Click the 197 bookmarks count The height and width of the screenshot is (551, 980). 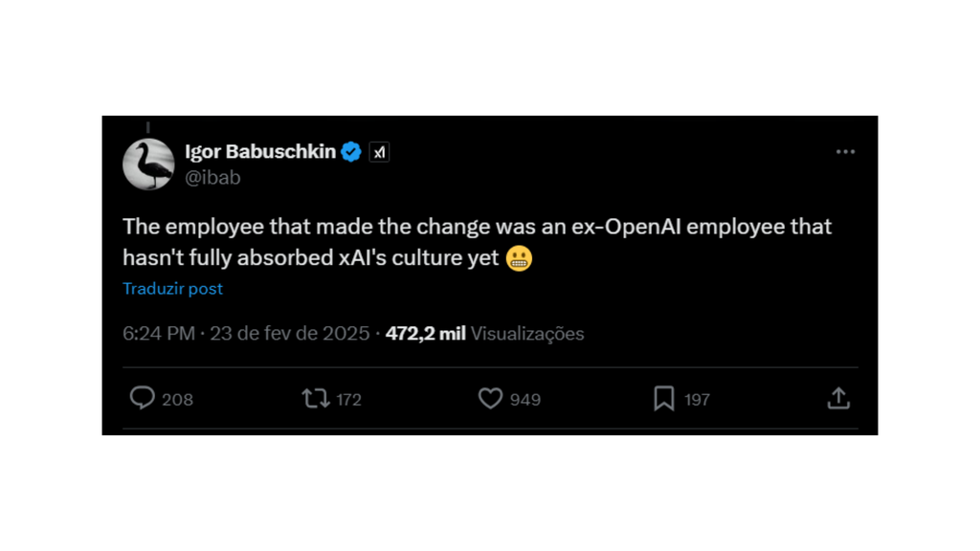(697, 400)
